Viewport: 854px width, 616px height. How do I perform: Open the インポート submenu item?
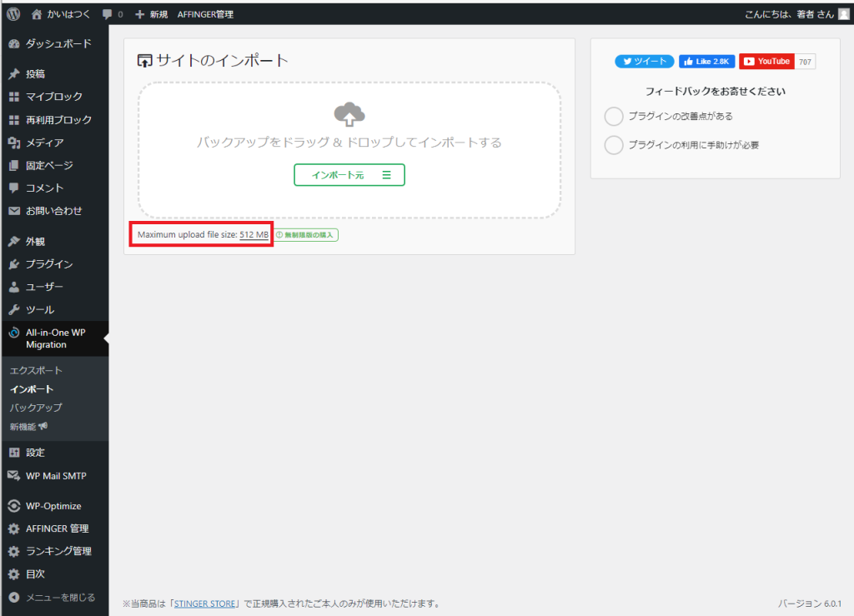[x=32, y=389]
